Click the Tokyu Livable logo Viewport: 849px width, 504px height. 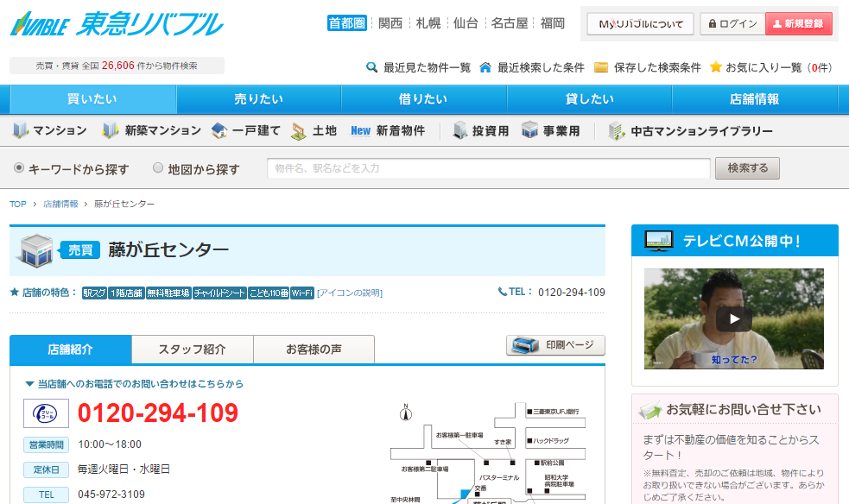117,24
